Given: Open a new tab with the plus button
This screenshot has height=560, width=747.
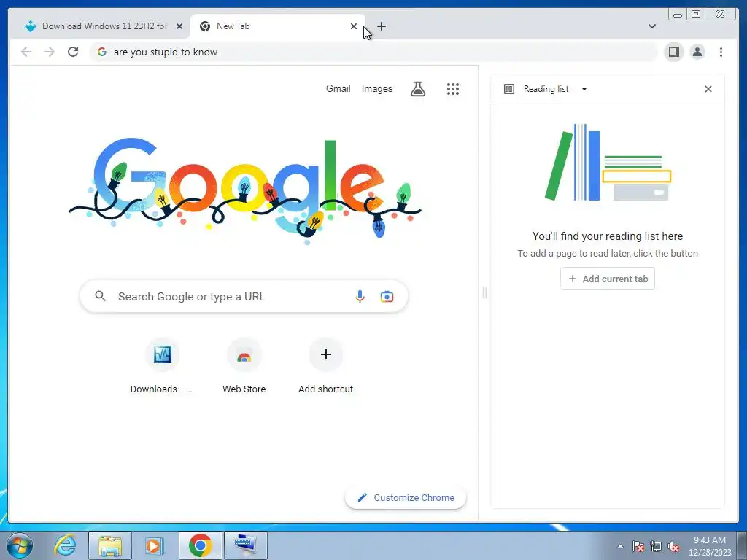Looking at the screenshot, I should click(x=381, y=27).
